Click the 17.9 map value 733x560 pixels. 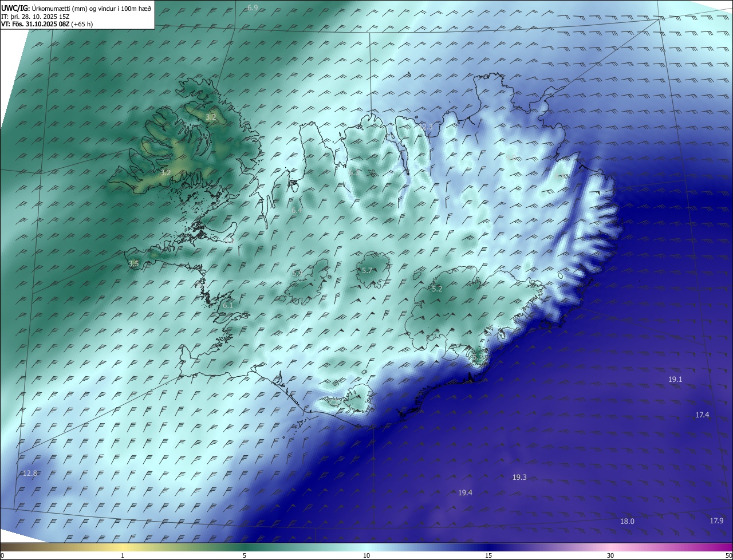(716, 520)
